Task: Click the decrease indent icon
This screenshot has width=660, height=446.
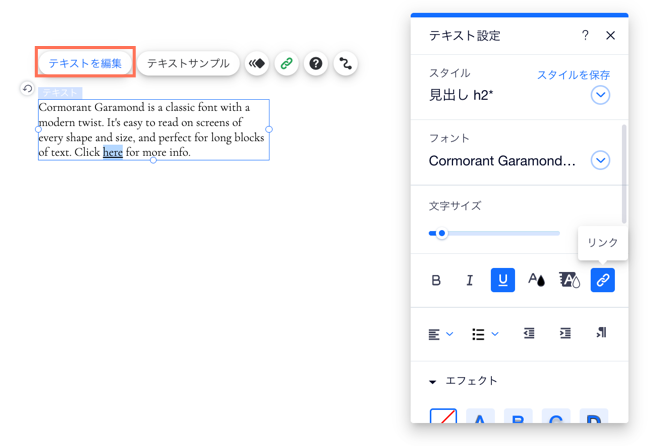Action: pyautogui.click(x=529, y=333)
